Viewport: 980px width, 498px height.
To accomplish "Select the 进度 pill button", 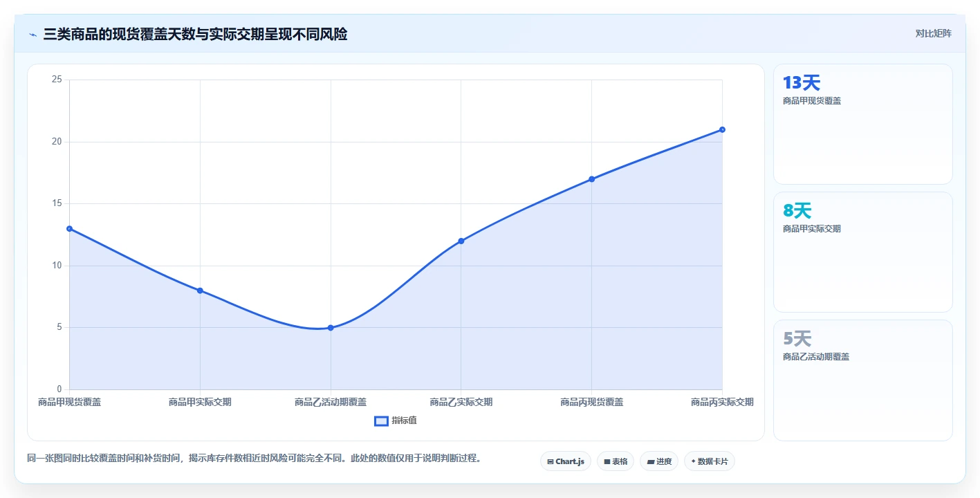I will click(659, 461).
